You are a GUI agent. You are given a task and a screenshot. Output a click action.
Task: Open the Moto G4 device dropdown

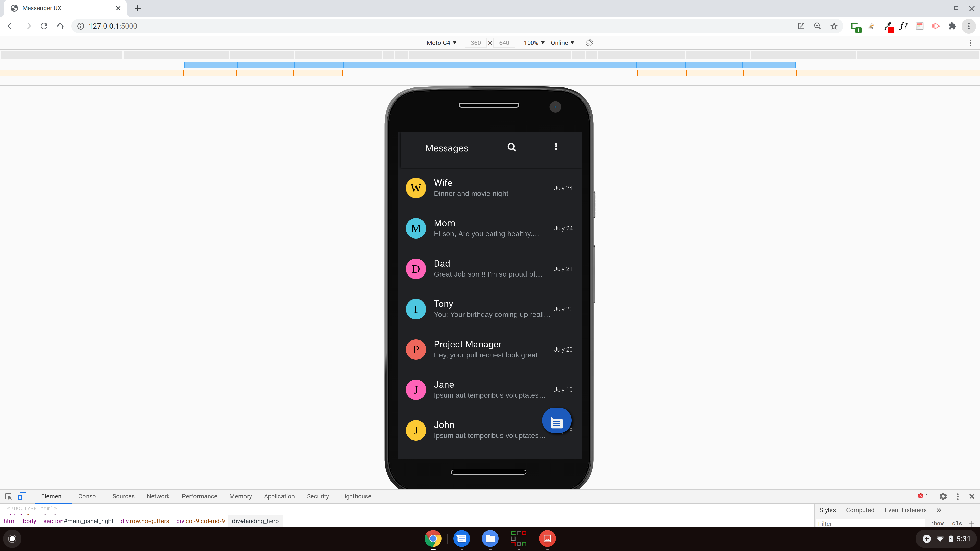(441, 43)
